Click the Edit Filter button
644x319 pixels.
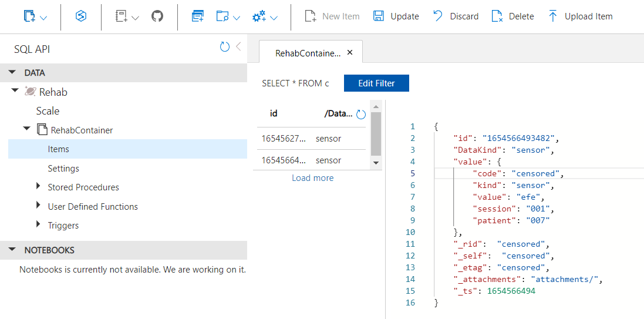tap(376, 83)
